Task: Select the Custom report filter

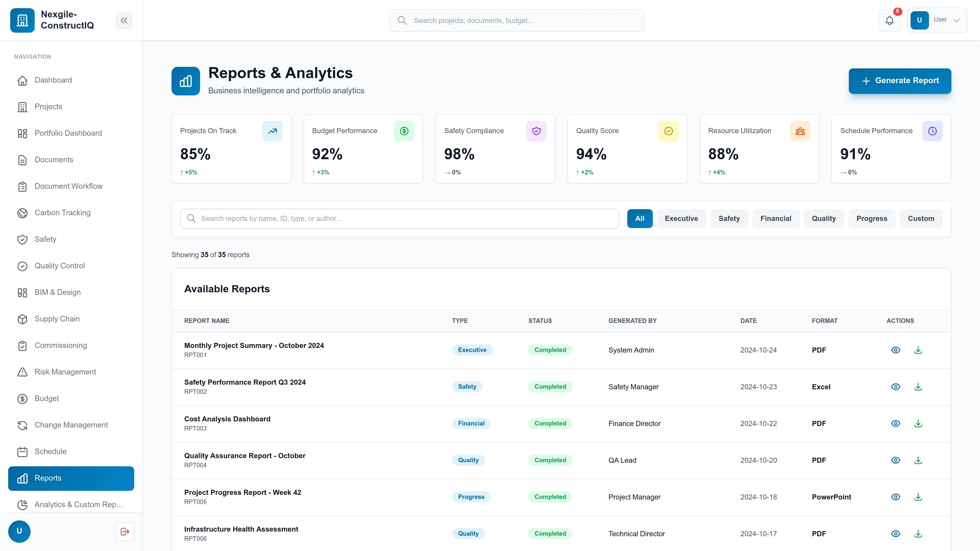Action: point(921,218)
